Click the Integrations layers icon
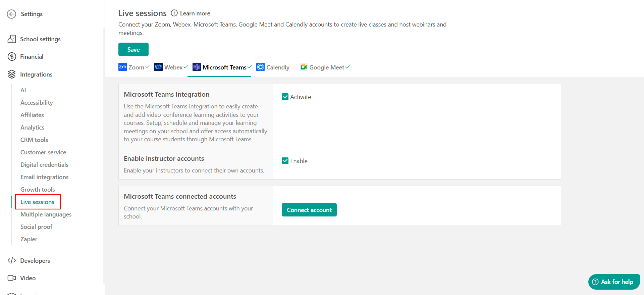The image size is (644, 295). [12, 74]
